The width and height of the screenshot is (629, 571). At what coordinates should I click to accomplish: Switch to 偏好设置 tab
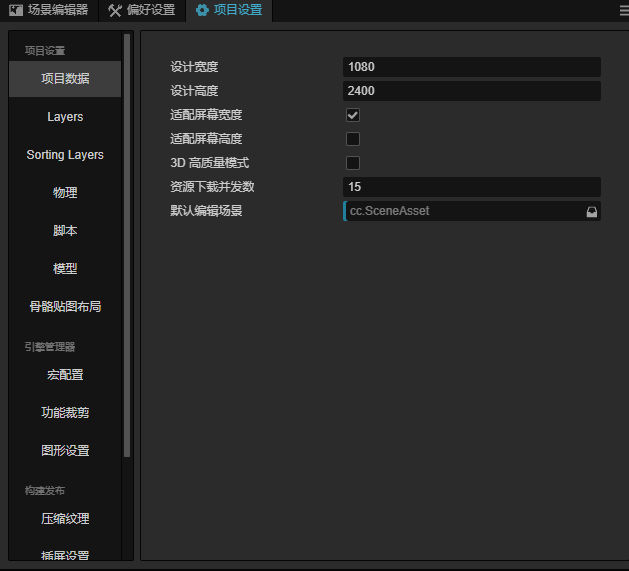pos(142,10)
